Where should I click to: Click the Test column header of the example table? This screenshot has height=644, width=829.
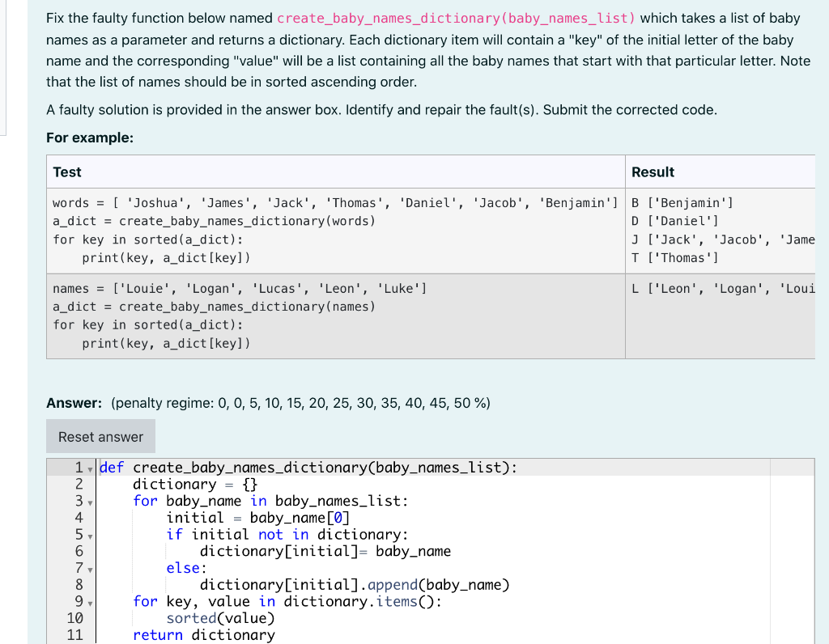(66, 172)
